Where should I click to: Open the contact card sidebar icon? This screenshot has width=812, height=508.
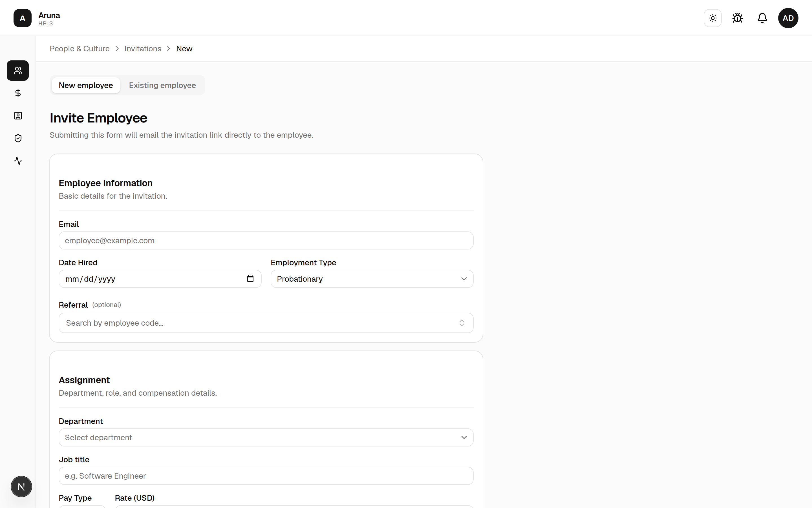[x=18, y=116]
